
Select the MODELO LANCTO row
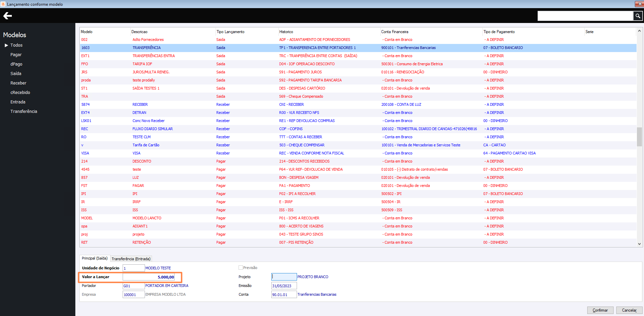click(358, 218)
